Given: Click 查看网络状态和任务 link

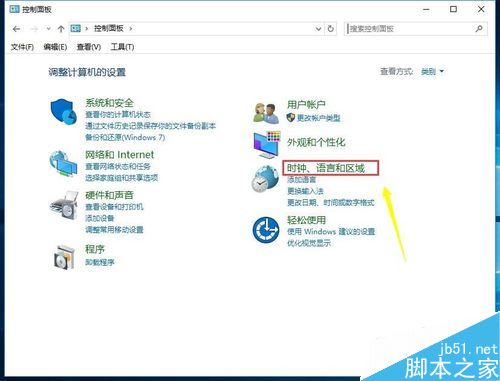Looking at the screenshot, I should click(118, 166).
